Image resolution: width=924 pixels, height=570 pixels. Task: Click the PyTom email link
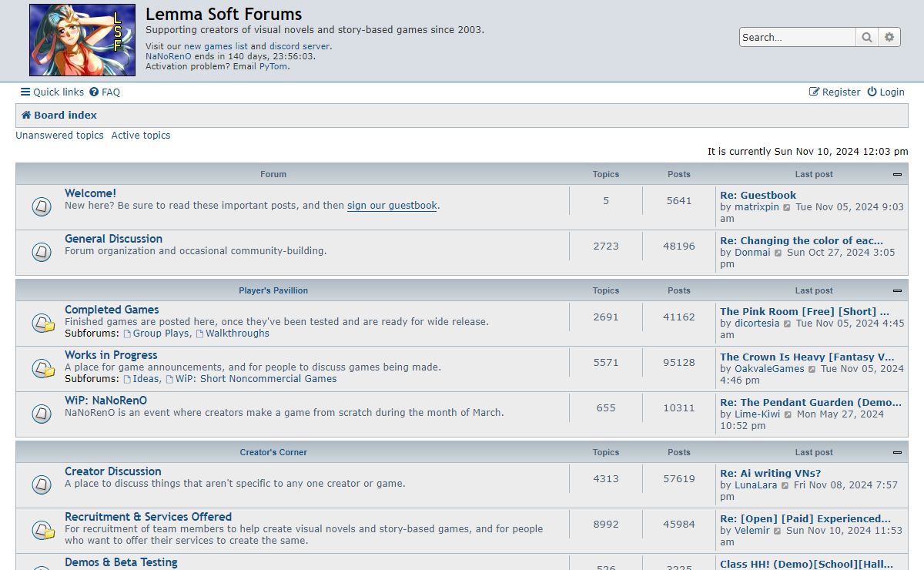[273, 66]
